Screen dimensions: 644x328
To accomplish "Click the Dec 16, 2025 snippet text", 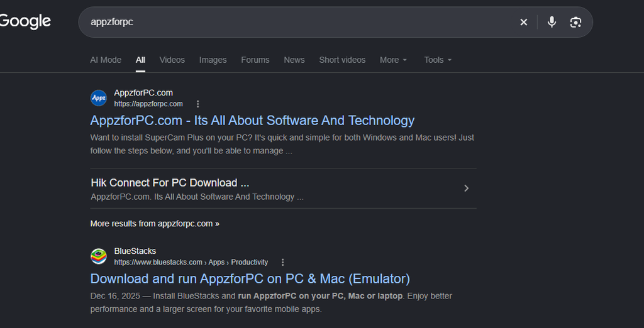I will (271, 302).
